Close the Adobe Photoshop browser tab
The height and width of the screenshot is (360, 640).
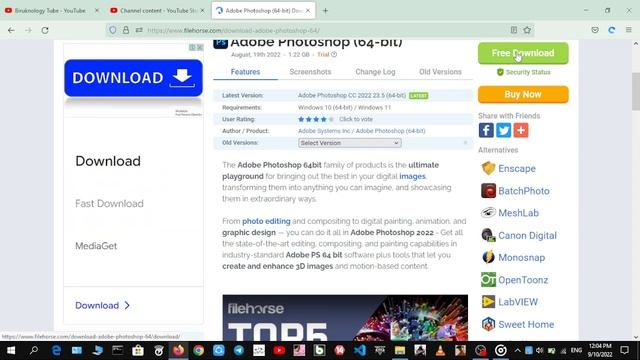coord(308,11)
